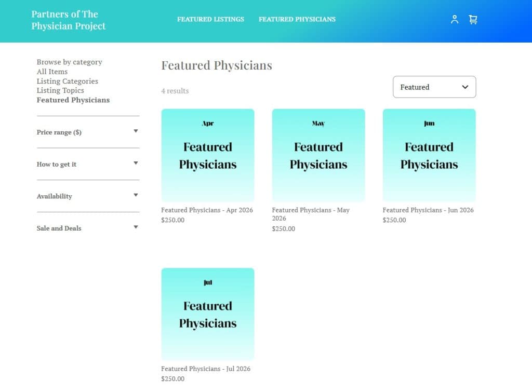Select Listing Topics sidebar link
The width and height of the screenshot is (532, 392).
[x=60, y=90]
